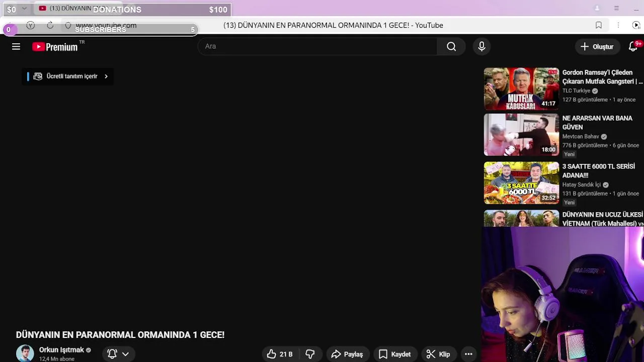Save the video with Kaydet
This screenshot has height=362, width=644.
(x=395, y=354)
